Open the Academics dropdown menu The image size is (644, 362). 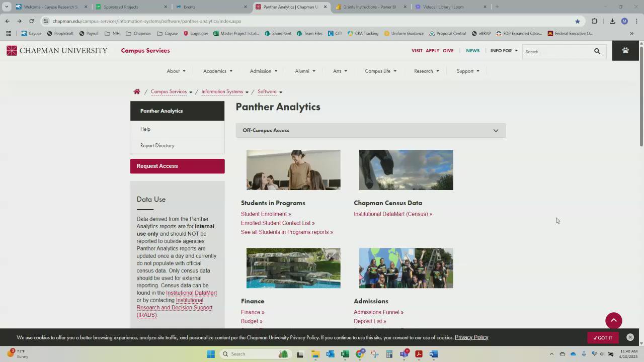click(218, 71)
